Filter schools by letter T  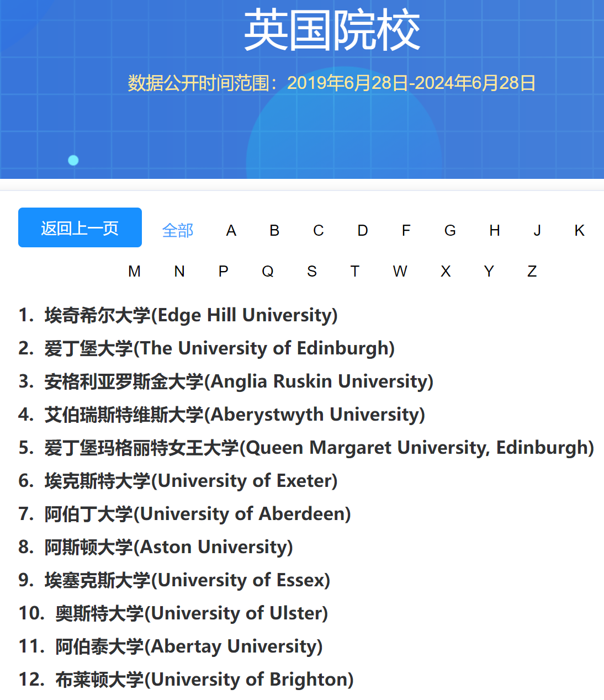coord(355,271)
